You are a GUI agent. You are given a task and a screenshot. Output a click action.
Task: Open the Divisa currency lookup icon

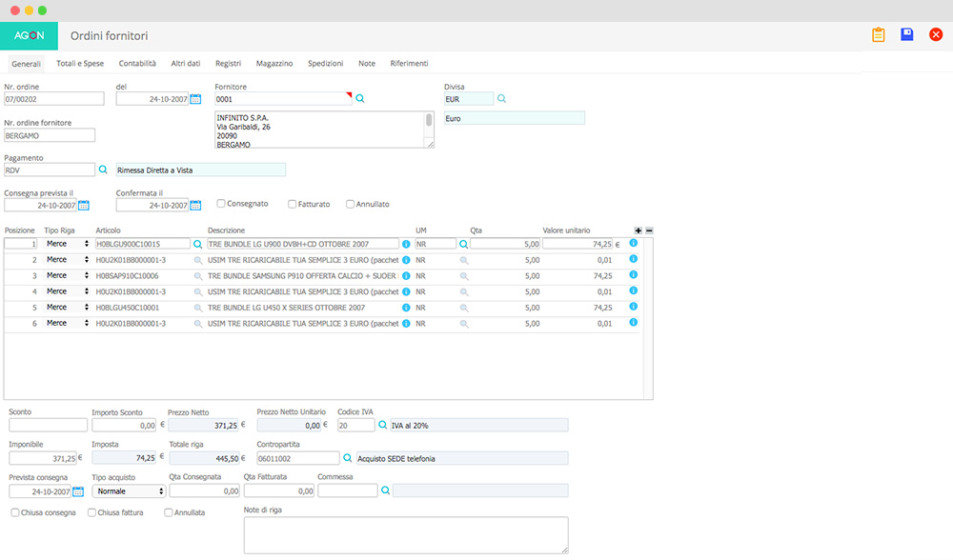tap(501, 98)
